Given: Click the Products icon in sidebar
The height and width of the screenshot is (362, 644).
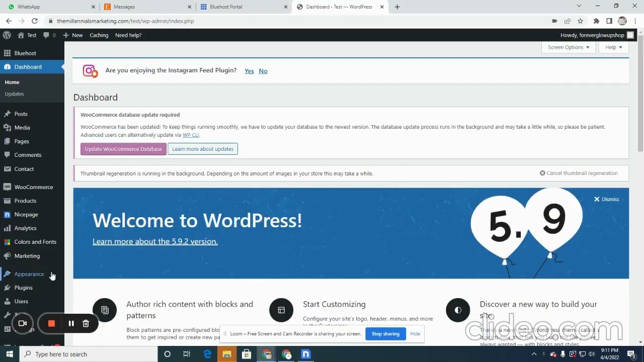Looking at the screenshot, I should 7,201.
